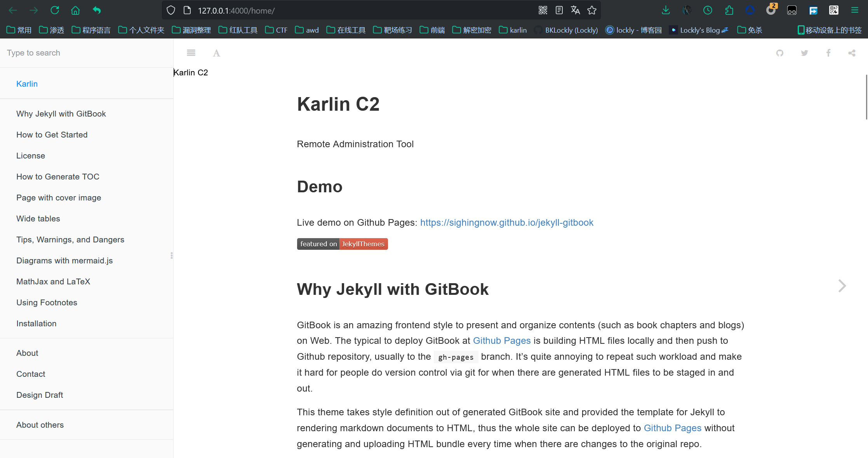Reload the page in the browser
Screen dimensions: 868x458
click(55, 10)
